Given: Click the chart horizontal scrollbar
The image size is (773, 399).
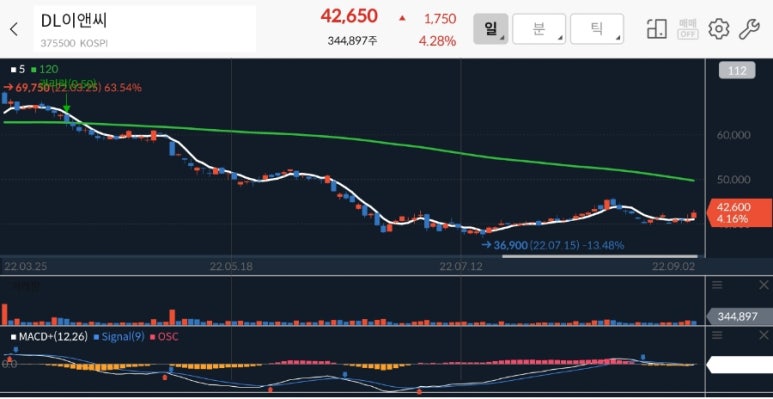Looking at the screenshot, I should tap(599, 256).
